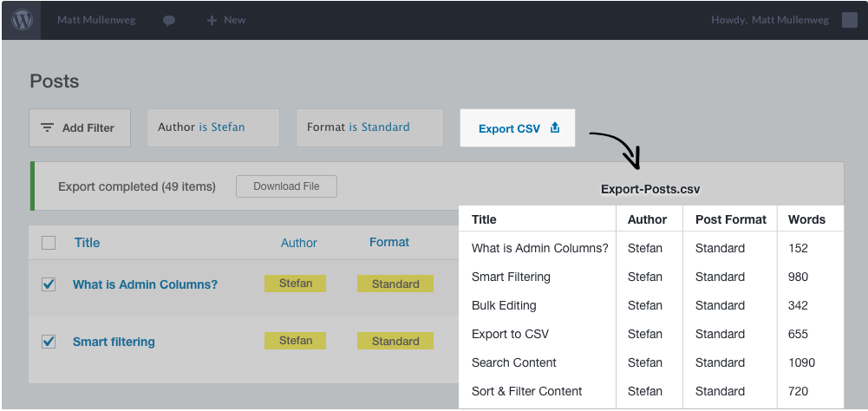868x411 pixels.
Task: Click the word count 152 cell
Action: pos(799,248)
